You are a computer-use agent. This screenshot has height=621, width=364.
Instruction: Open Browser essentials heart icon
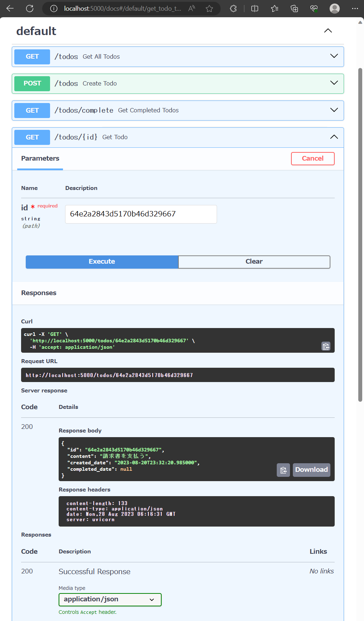[314, 9]
